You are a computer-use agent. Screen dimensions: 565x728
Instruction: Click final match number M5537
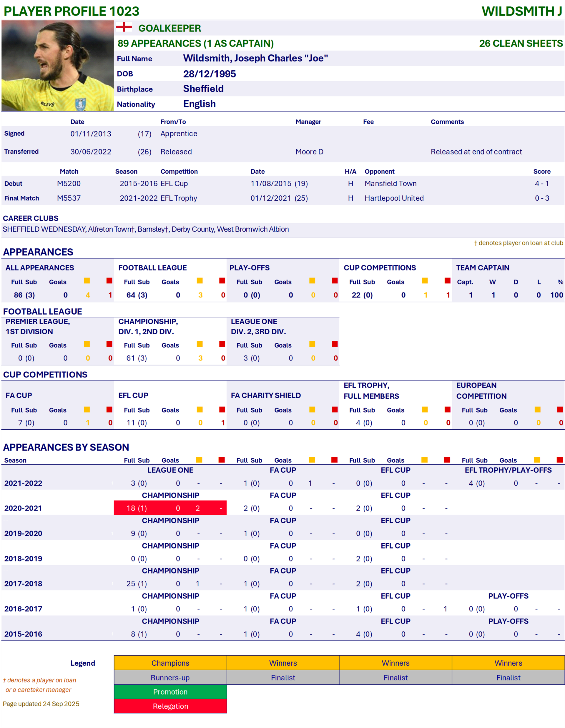(69, 198)
